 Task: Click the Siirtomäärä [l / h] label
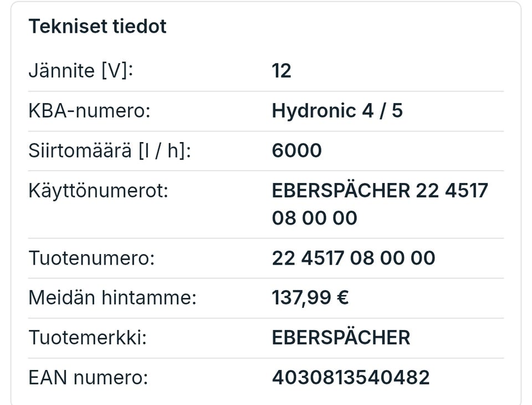pos(110,150)
